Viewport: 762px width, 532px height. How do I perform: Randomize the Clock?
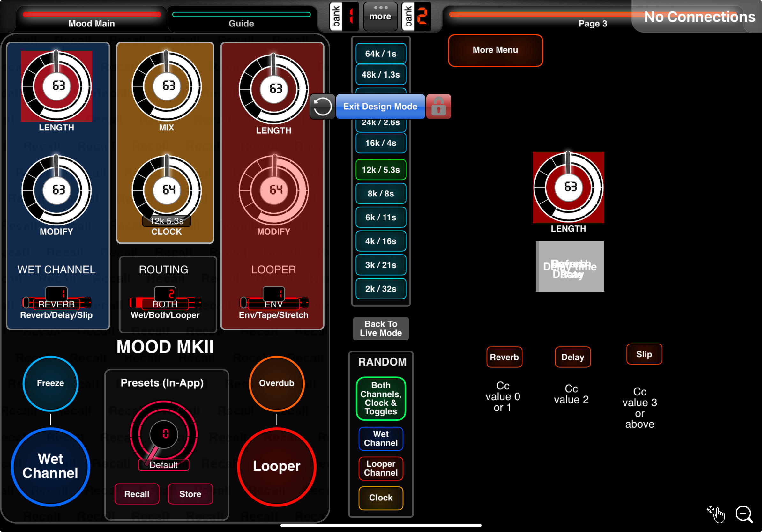[381, 498]
